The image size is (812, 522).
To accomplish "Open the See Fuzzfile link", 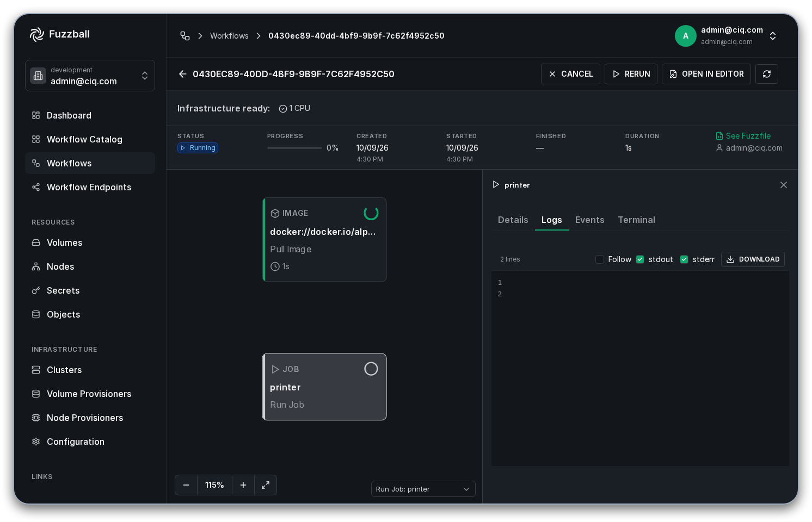I will tap(743, 136).
